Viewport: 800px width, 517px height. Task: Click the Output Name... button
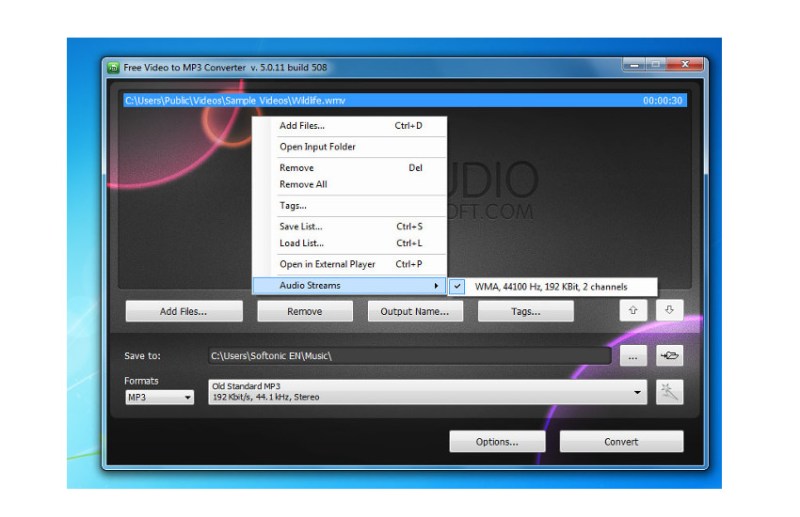tap(414, 311)
